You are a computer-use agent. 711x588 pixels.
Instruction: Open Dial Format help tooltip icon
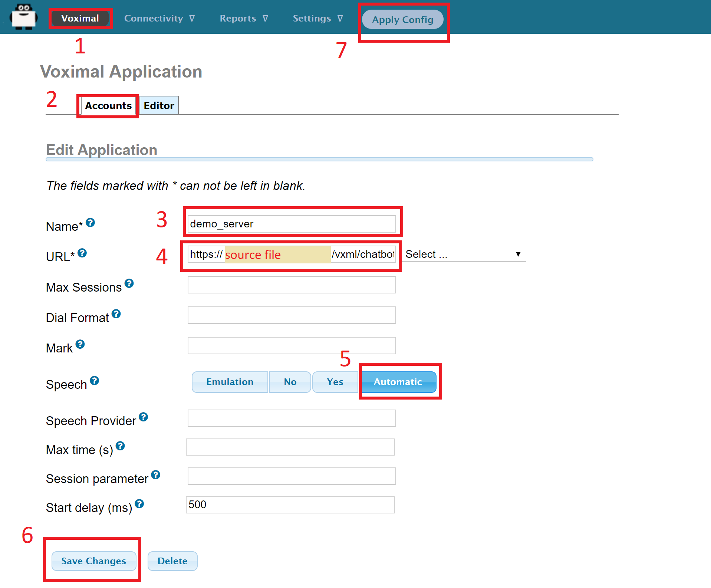pos(116,314)
